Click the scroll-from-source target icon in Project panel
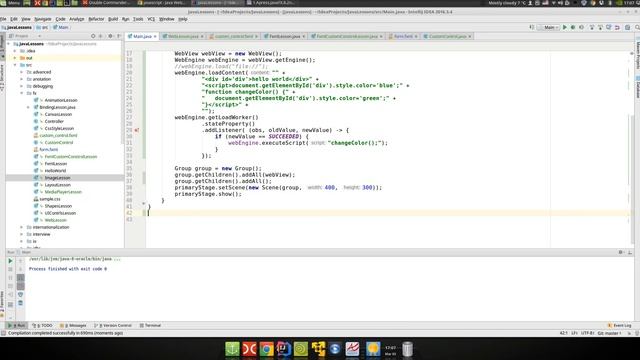The width and height of the screenshot is (640, 360). click(93, 36)
